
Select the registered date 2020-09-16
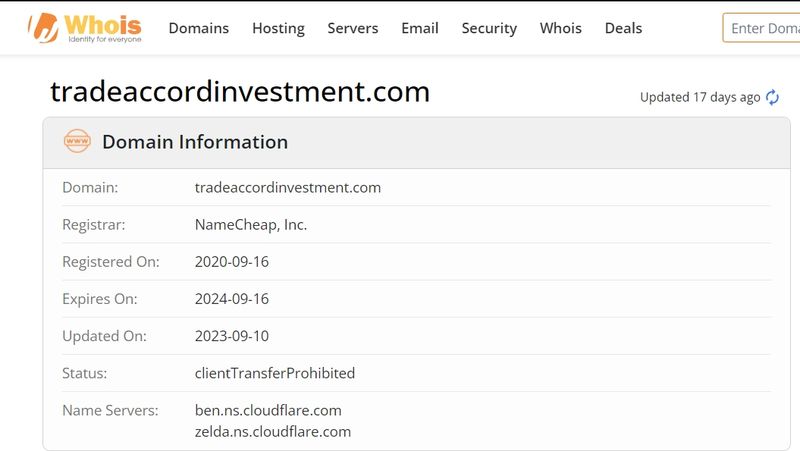[232, 262]
